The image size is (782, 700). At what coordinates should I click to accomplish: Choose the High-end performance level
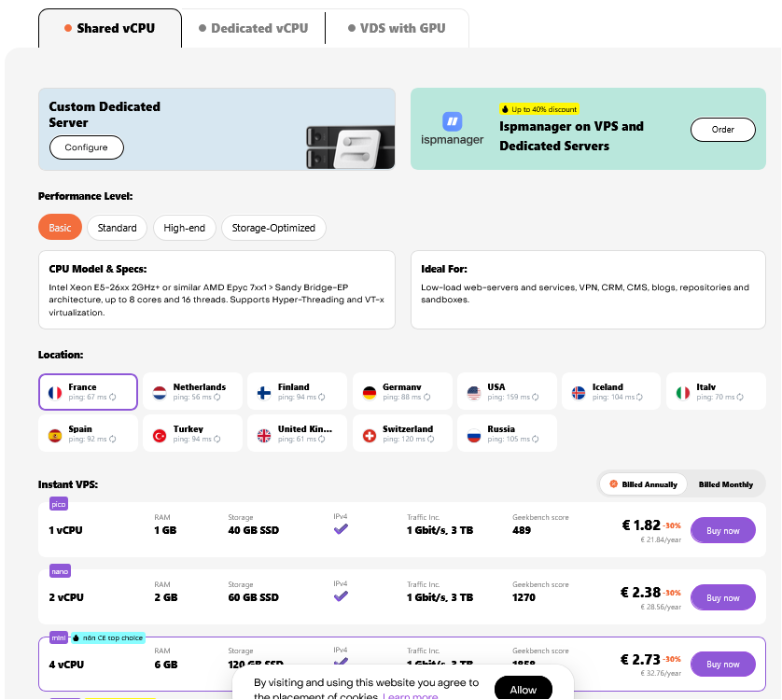pos(184,228)
